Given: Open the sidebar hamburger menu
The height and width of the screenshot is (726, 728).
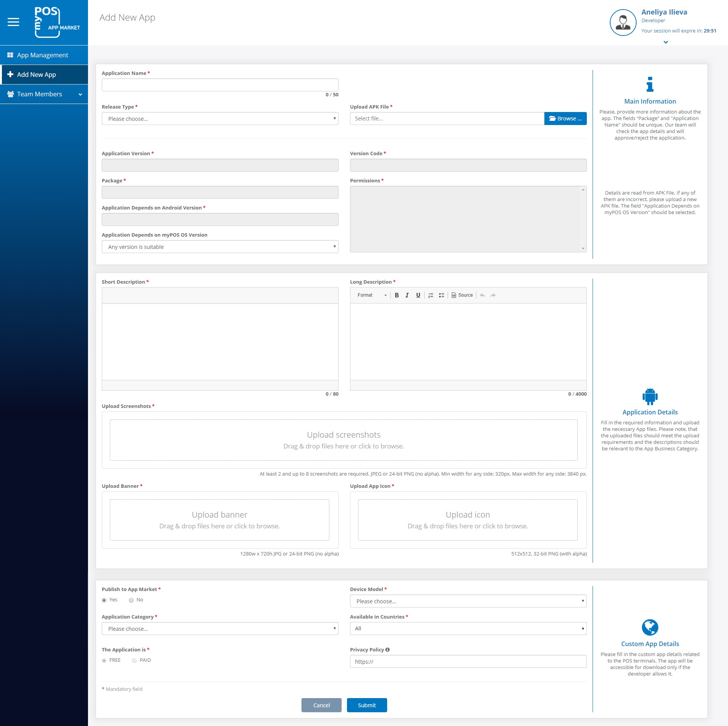Looking at the screenshot, I should 14,22.
